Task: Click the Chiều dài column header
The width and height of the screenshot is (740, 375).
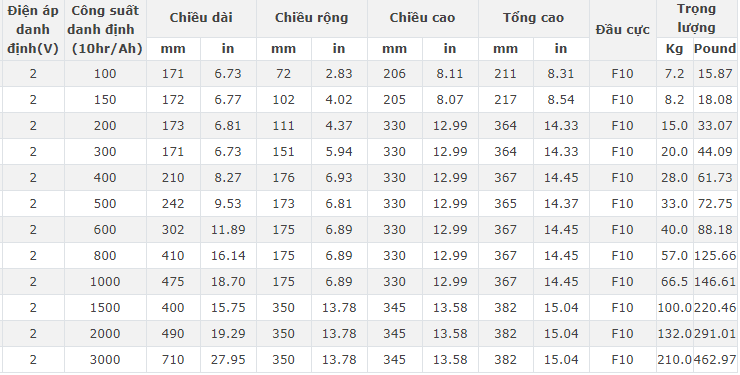Action: (201, 18)
